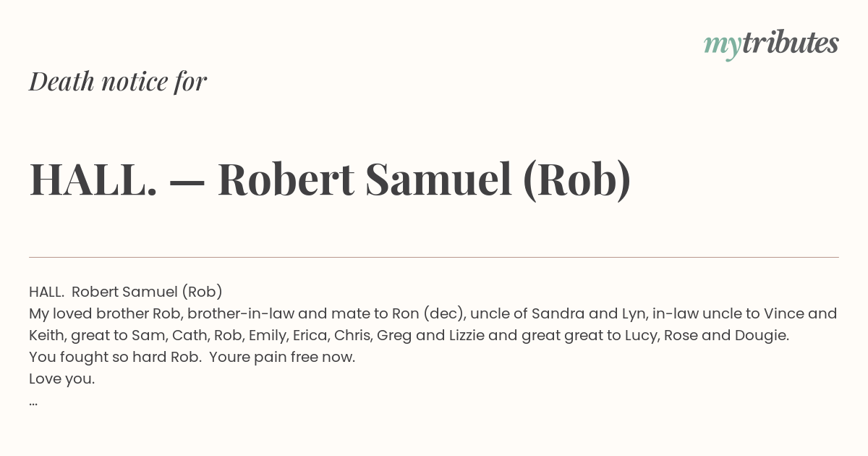Click the mytributes logo

771,44
